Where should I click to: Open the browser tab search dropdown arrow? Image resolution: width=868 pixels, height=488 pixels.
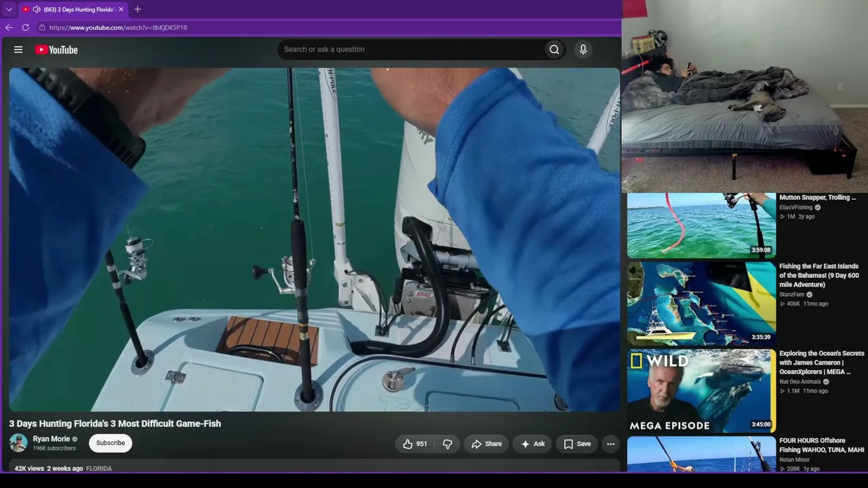[9, 9]
